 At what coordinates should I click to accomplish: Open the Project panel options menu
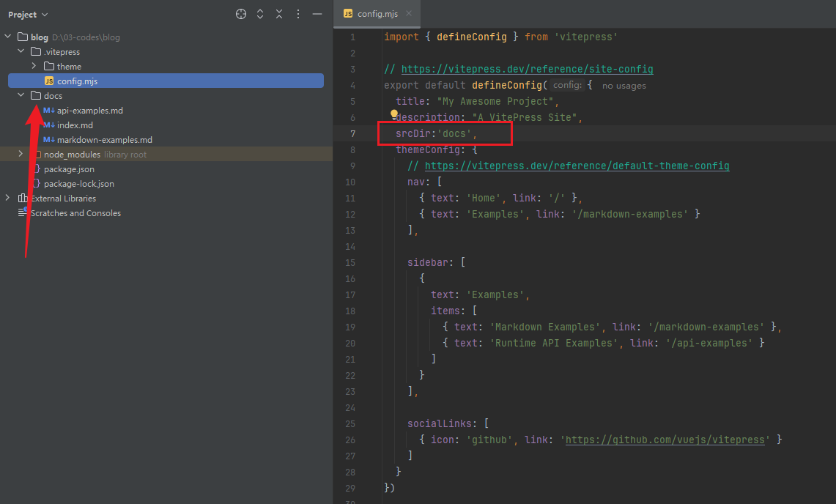(298, 15)
